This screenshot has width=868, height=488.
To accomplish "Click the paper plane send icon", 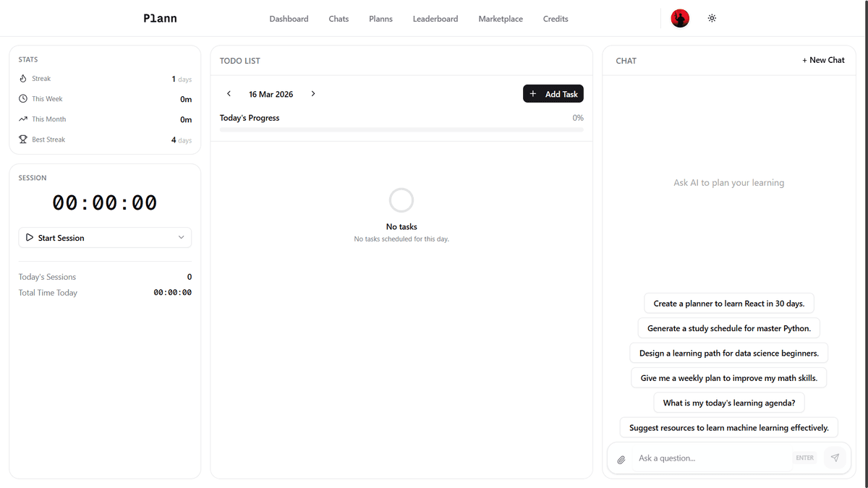I will click(835, 458).
